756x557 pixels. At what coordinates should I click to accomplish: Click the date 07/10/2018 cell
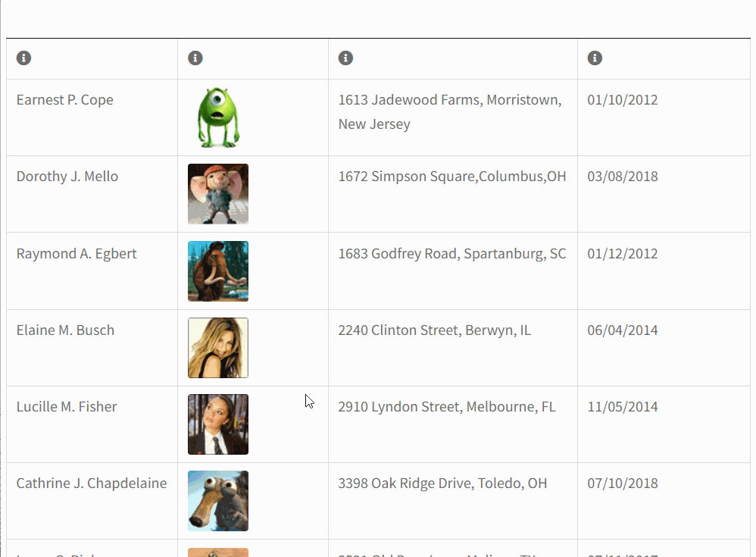(x=623, y=483)
